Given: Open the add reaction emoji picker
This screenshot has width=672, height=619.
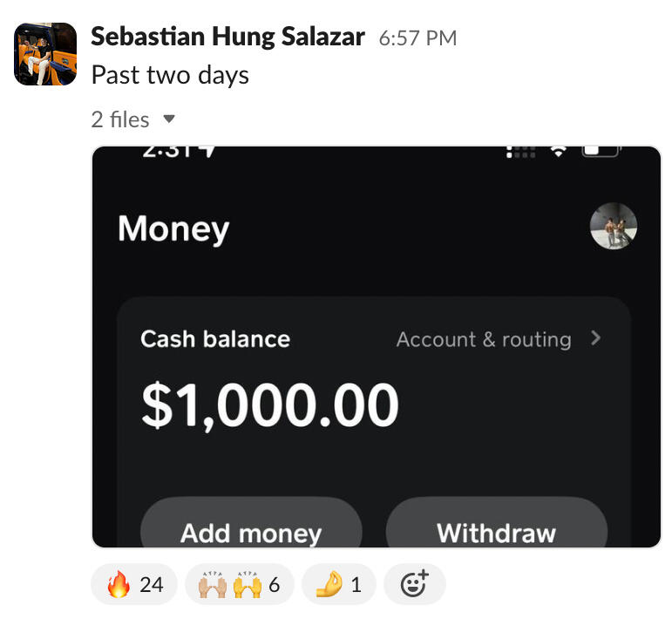Looking at the screenshot, I should pyautogui.click(x=415, y=584).
